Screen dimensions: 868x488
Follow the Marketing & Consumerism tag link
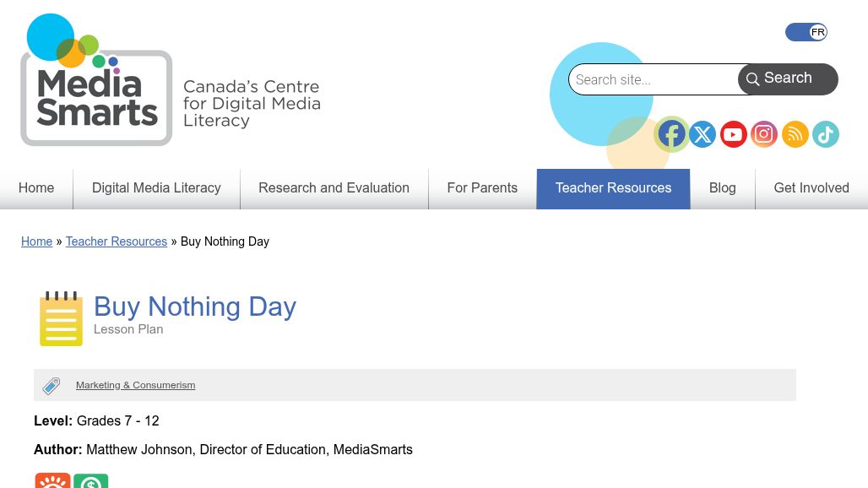coord(135,385)
